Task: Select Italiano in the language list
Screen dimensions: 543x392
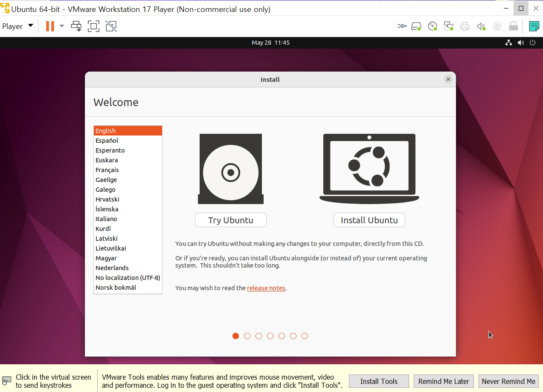Action: coord(128,219)
